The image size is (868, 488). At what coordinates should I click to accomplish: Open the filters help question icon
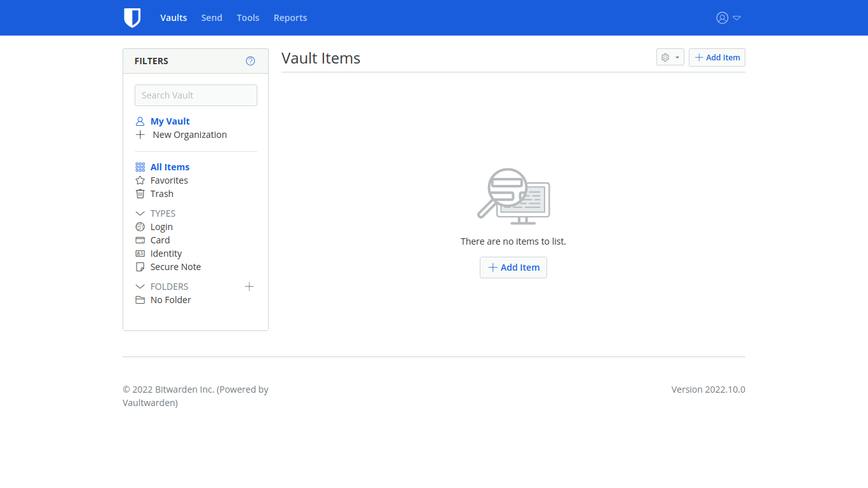[x=250, y=61]
